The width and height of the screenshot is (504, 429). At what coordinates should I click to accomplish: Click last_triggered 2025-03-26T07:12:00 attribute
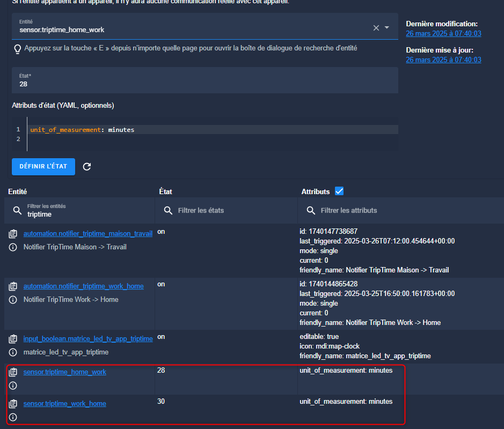tap(377, 241)
